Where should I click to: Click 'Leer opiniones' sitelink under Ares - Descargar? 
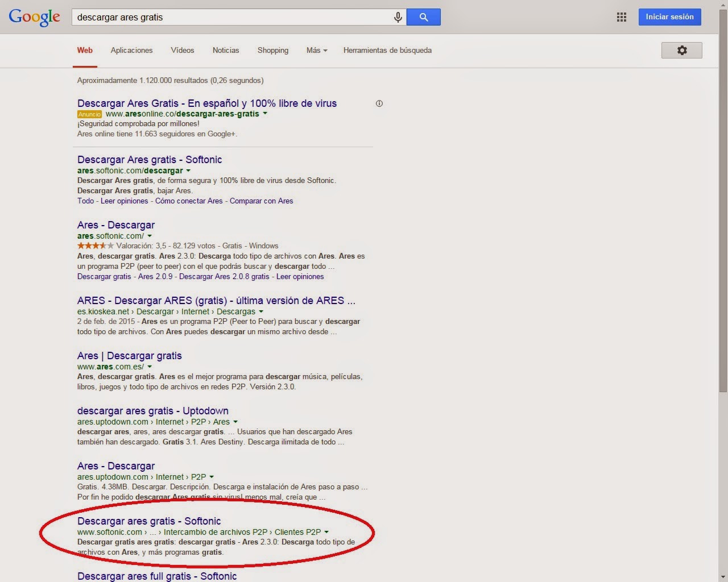pyautogui.click(x=300, y=277)
